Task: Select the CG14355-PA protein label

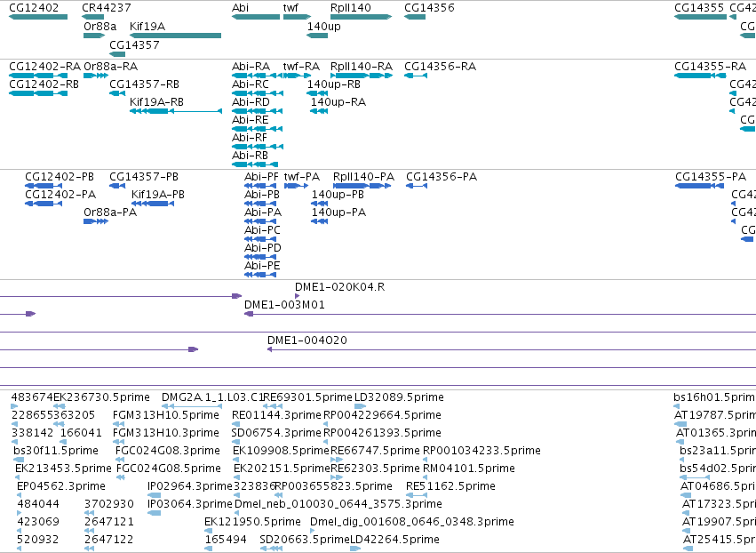Action: [x=711, y=177]
